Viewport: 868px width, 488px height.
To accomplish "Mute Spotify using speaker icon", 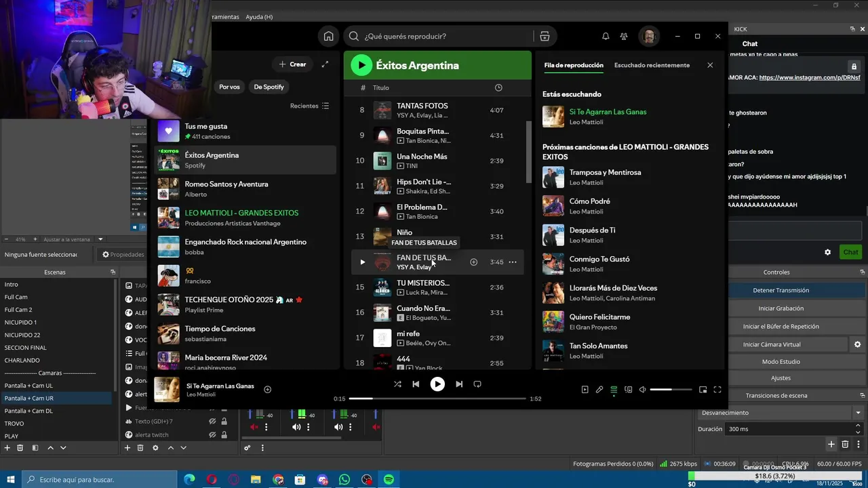I will pos(642,389).
